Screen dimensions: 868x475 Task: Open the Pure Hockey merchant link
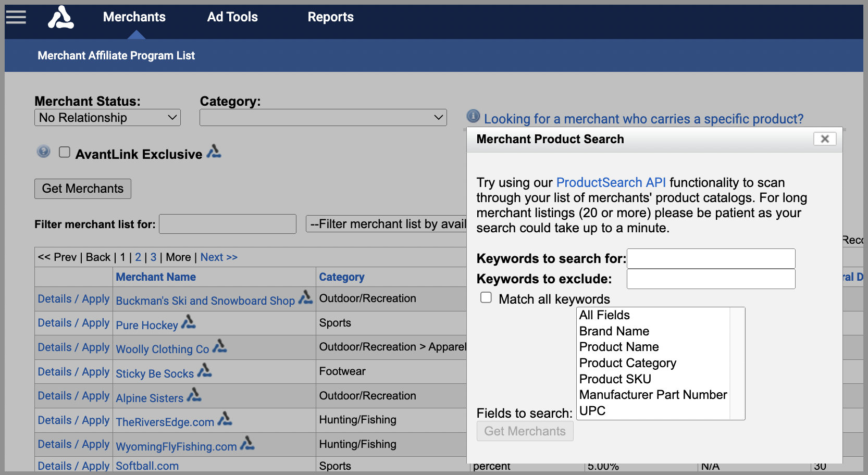(x=147, y=326)
